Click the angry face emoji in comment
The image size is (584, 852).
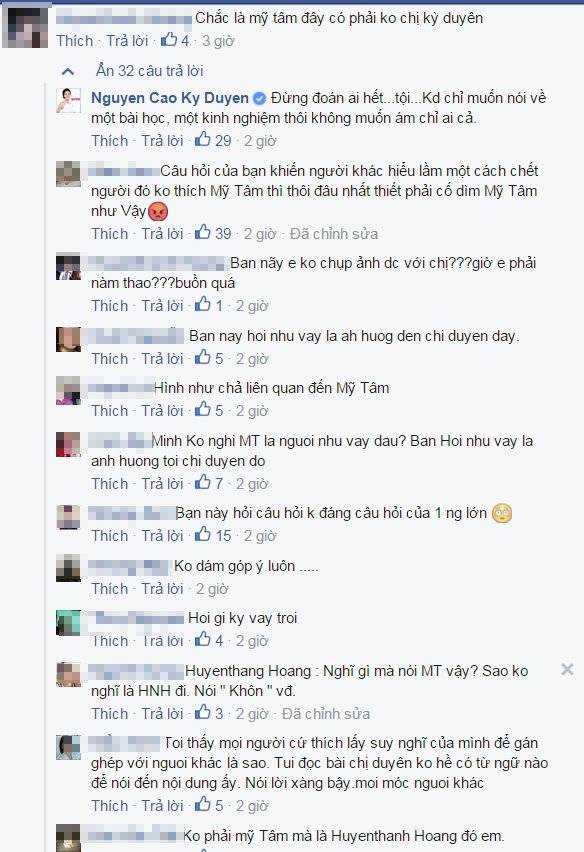(158, 211)
